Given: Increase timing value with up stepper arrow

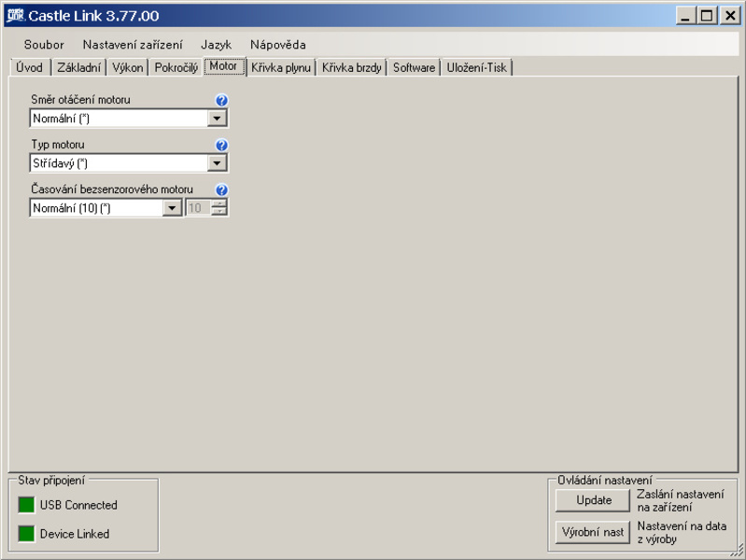Looking at the screenshot, I should pos(218,203).
